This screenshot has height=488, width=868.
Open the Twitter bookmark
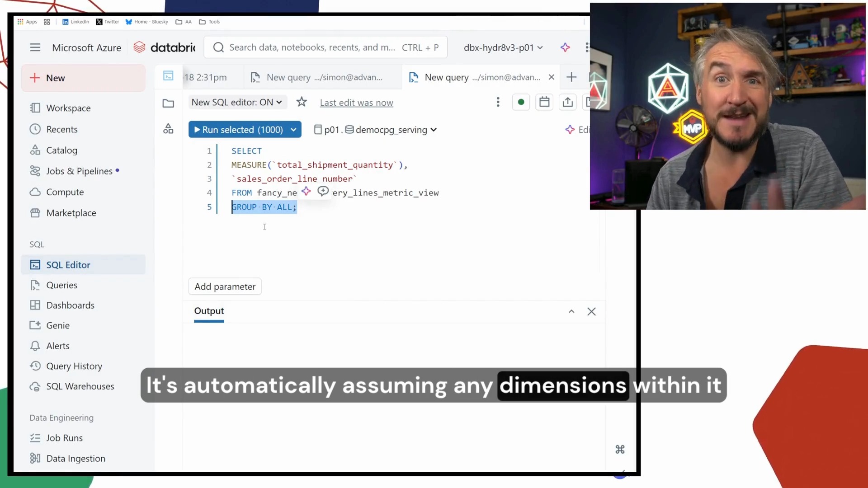click(x=108, y=22)
